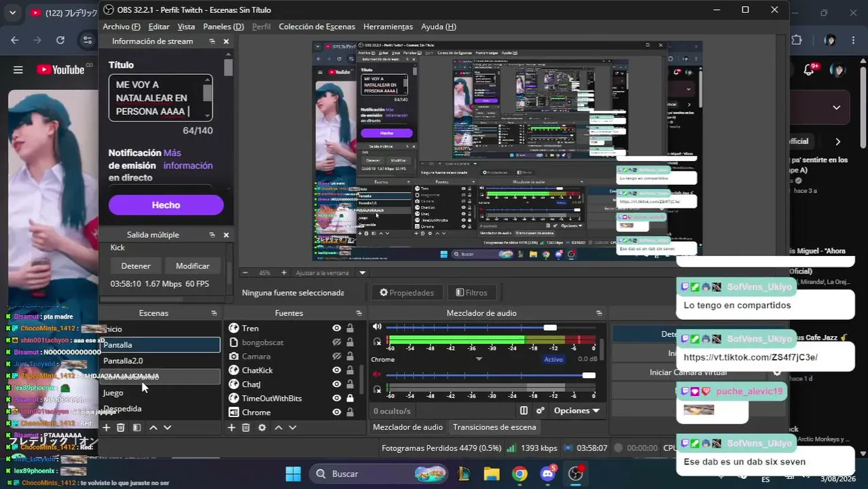Click Detener for the Kick output
This screenshot has height=489, width=868.
pyautogui.click(x=136, y=266)
